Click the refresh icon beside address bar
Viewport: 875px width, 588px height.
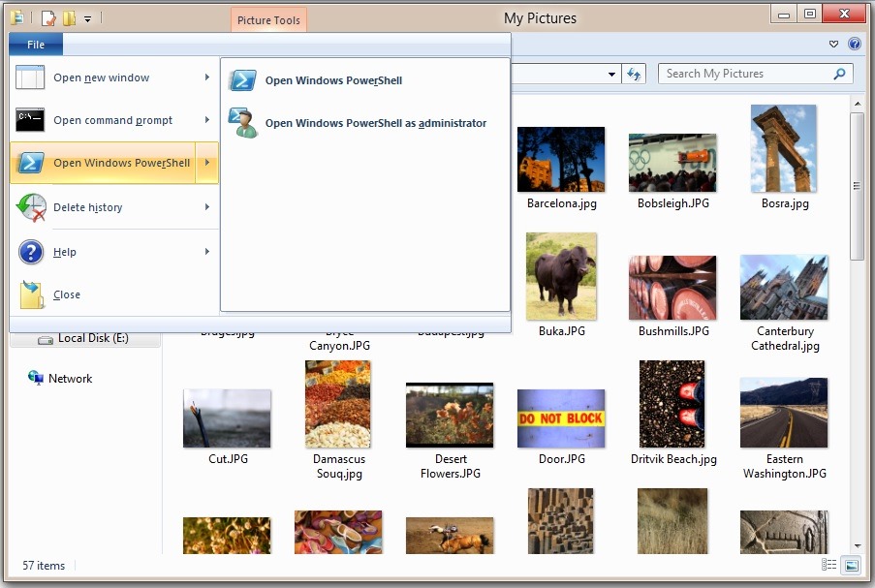(634, 74)
